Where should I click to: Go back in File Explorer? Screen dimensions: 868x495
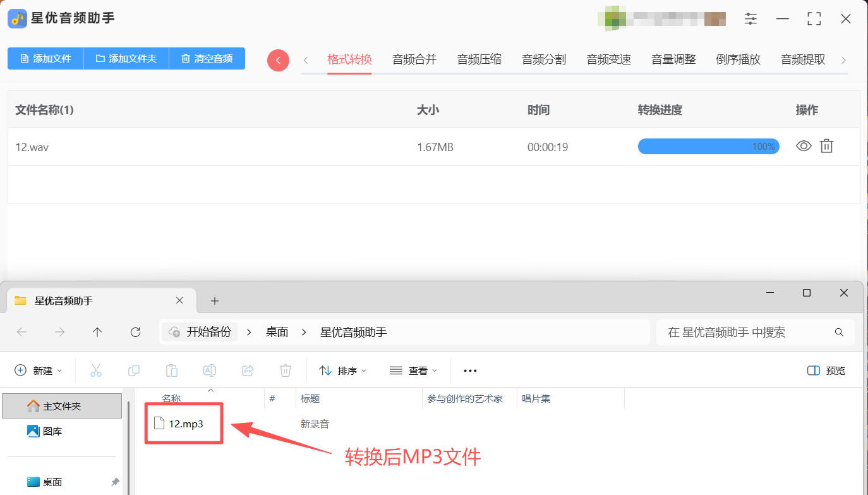pos(22,332)
